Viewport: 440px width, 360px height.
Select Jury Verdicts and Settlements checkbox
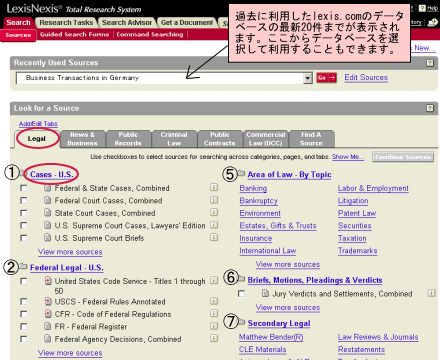coord(242,294)
